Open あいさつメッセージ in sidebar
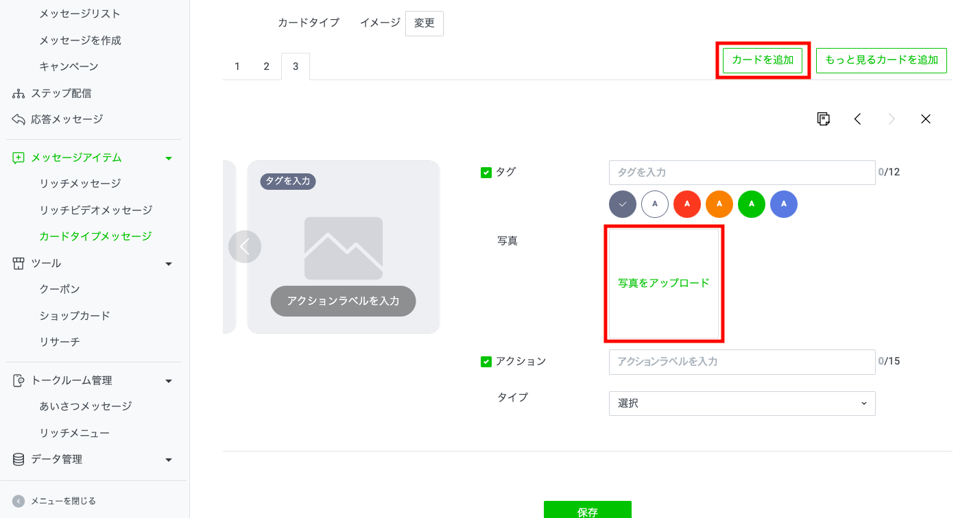980x518 pixels. point(85,406)
